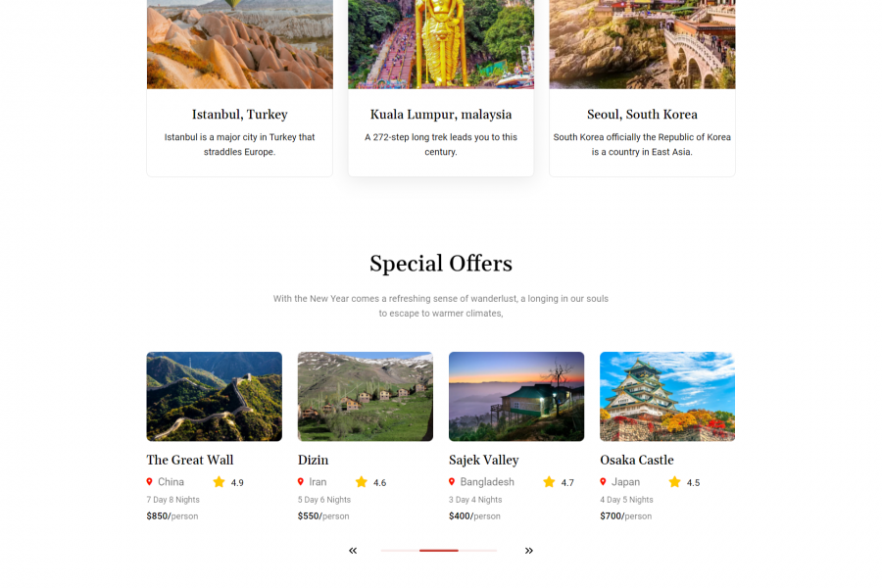The height and width of the screenshot is (588, 882).
Task: Select the Osaka Castle photo thumbnail
Action: pyautogui.click(x=667, y=396)
